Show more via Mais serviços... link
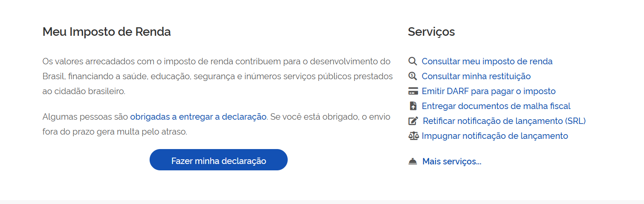The height and width of the screenshot is (204, 644). (451, 161)
